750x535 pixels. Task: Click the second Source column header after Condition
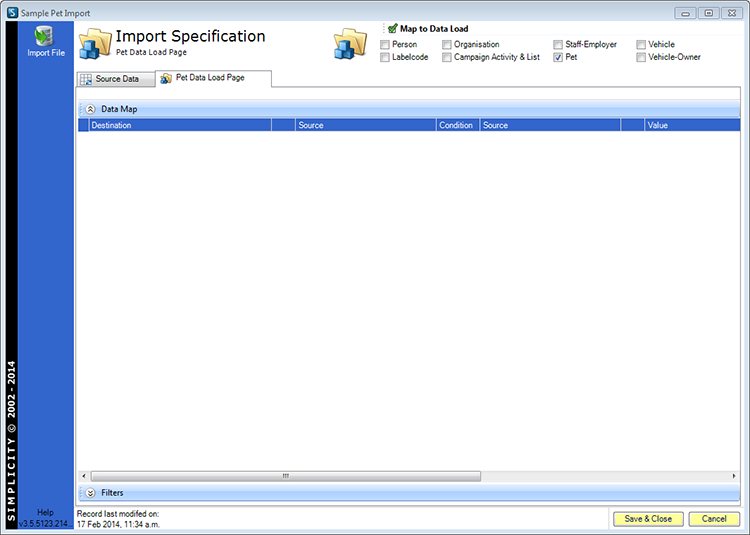tap(550, 125)
